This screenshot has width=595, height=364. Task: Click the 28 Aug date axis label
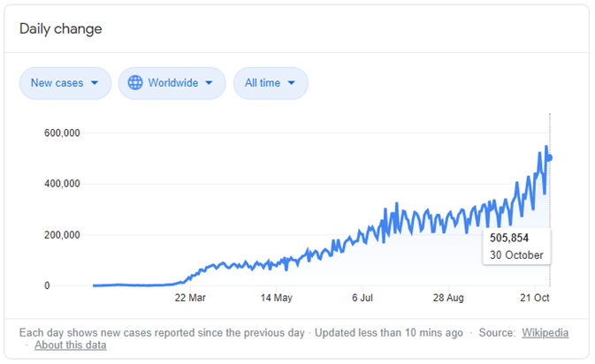(x=447, y=300)
